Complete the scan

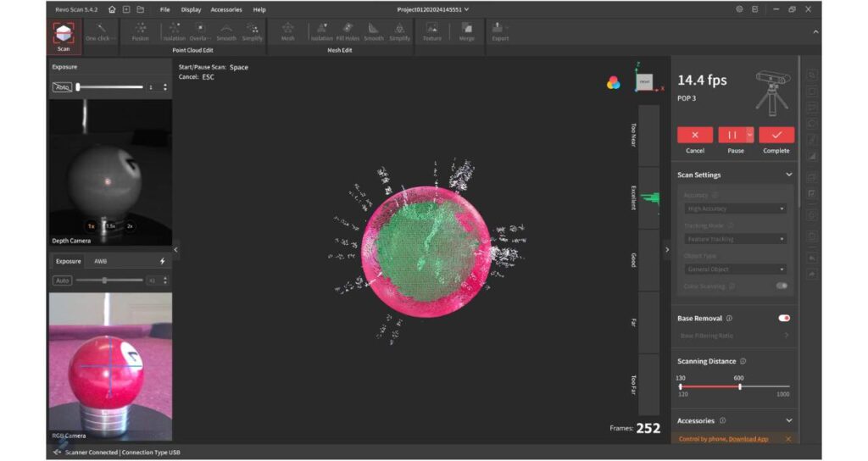click(x=776, y=135)
